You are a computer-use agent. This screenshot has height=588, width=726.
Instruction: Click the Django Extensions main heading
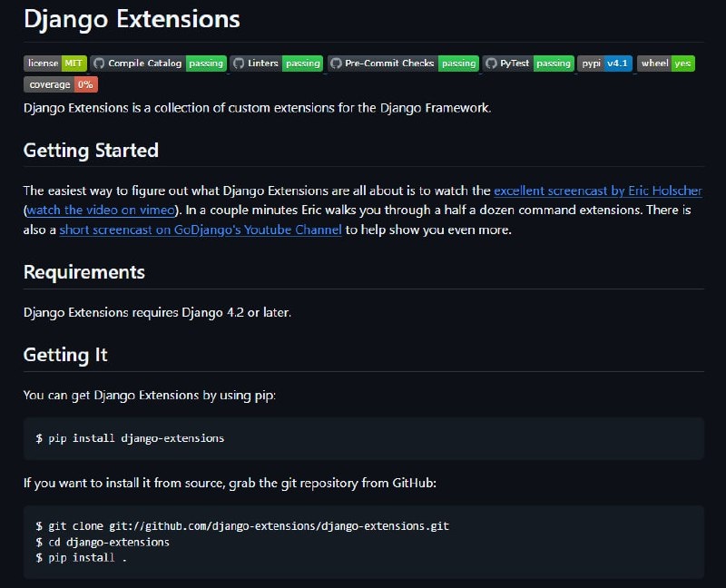132,19
